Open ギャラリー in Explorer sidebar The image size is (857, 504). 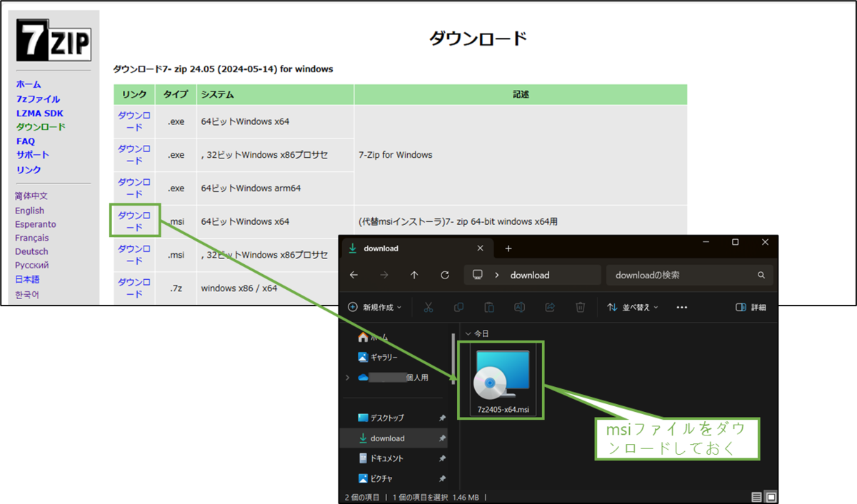[x=377, y=357]
